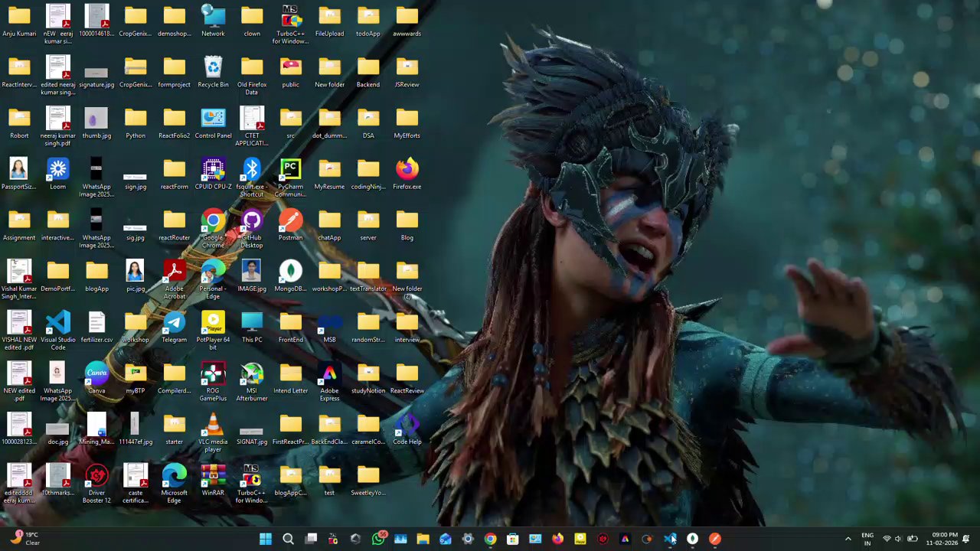Image resolution: width=980 pixels, height=551 pixels.
Task: Show hidden system tray icons
Action: [x=848, y=539]
